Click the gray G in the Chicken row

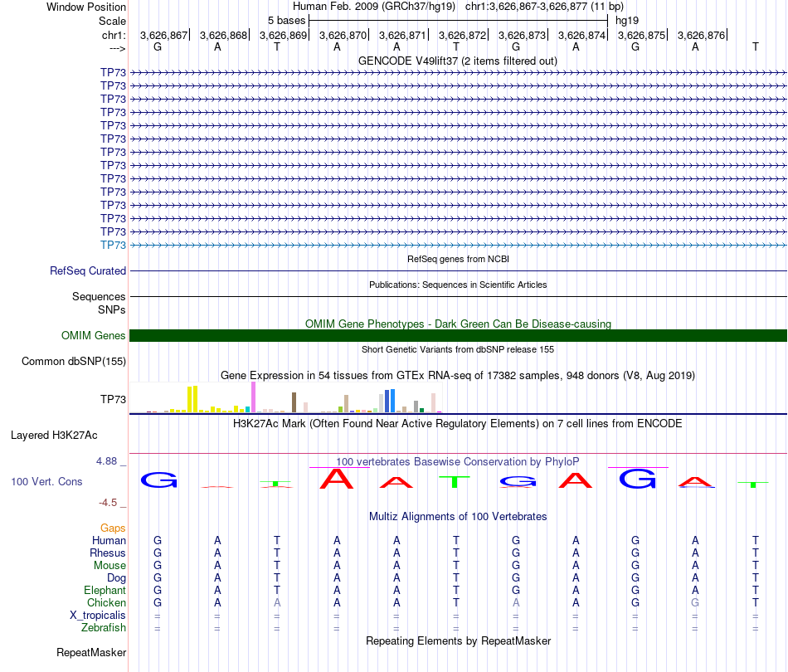coord(695,602)
